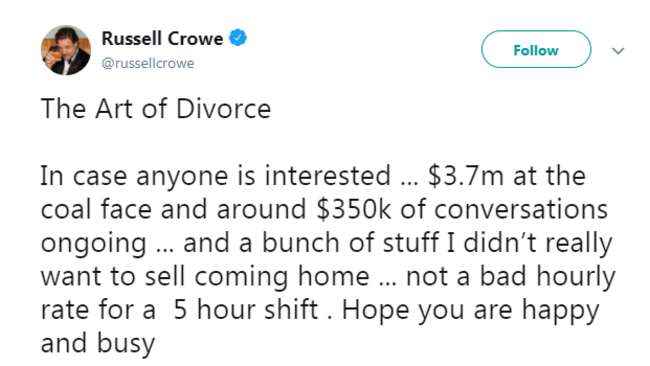Click the '$3.7m' amount in the tweet
Image resolution: width=650 pixels, height=366 pixels.
click(x=466, y=175)
